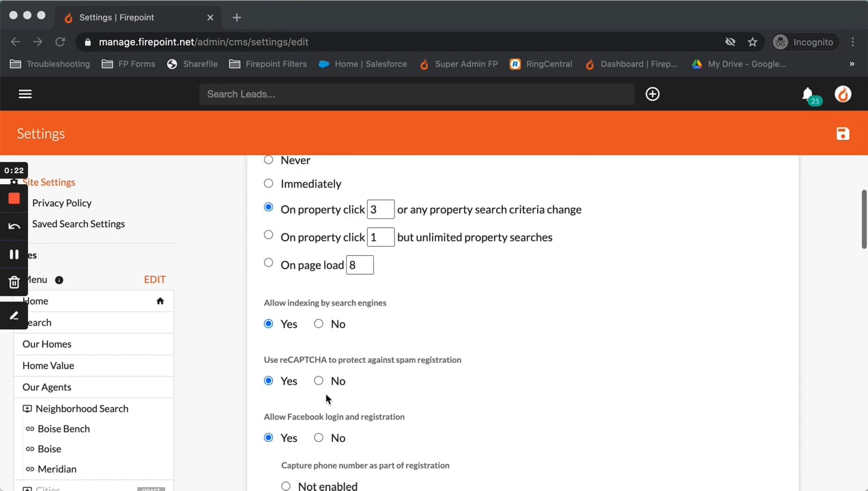The width and height of the screenshot is (868, 491).
Task: Select On page load radio option
Action: [268, 263]
